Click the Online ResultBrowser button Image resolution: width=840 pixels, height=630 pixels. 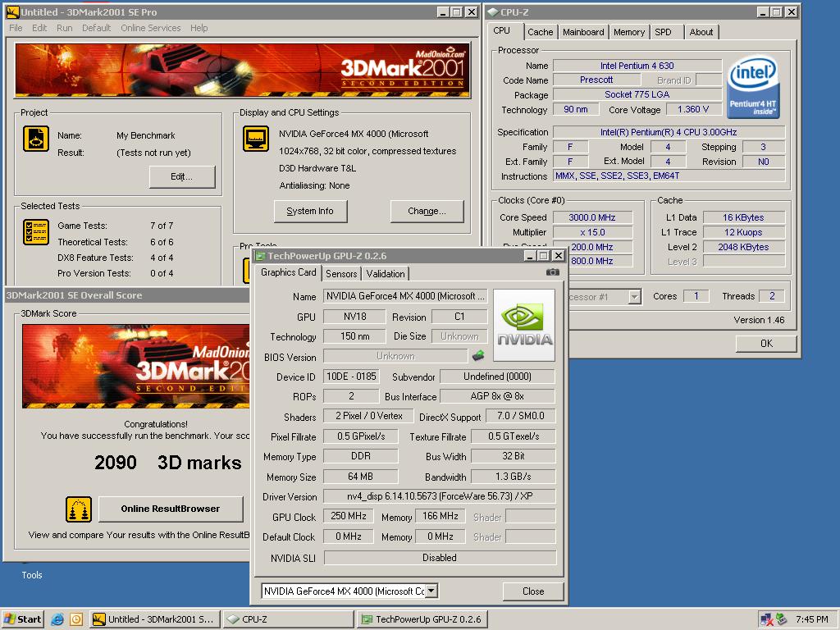tap(171, 509)
